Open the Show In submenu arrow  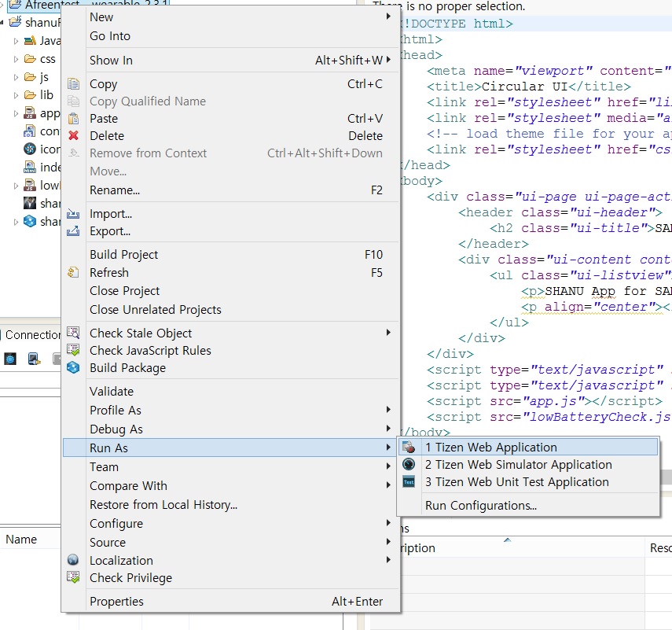point(388,60)
